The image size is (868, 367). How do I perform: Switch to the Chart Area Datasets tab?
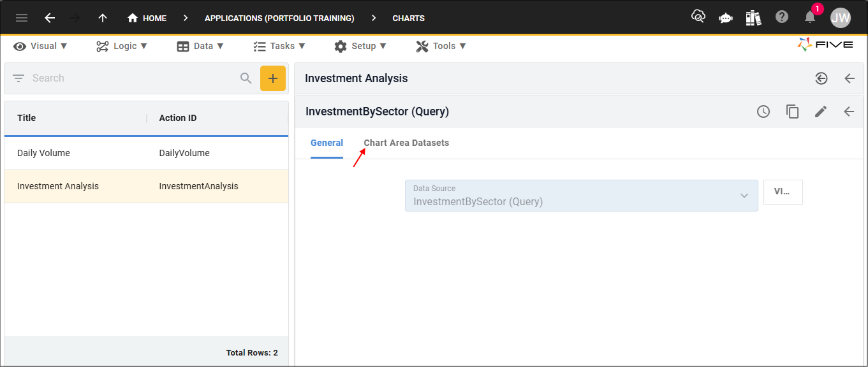[406, 143]
